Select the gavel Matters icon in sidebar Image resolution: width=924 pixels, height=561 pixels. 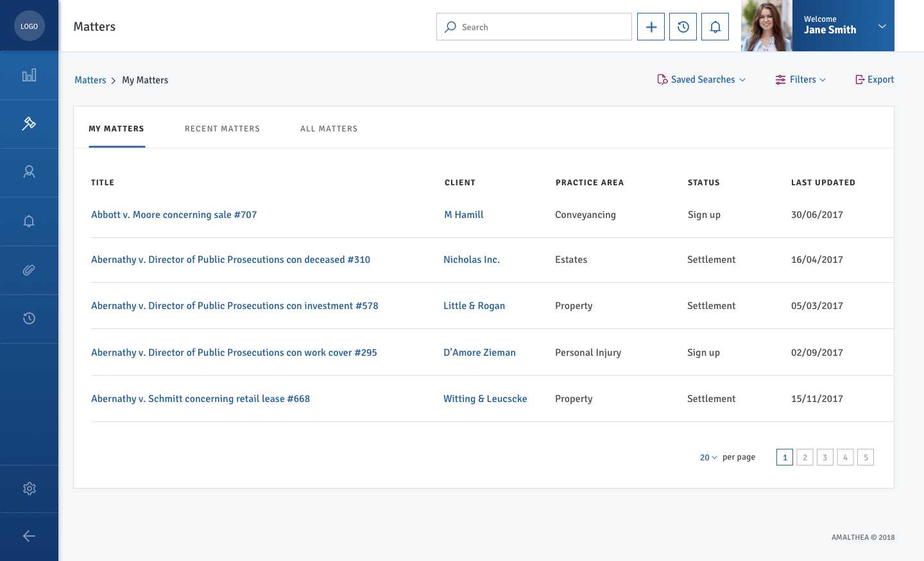click(x=29, y=124)
